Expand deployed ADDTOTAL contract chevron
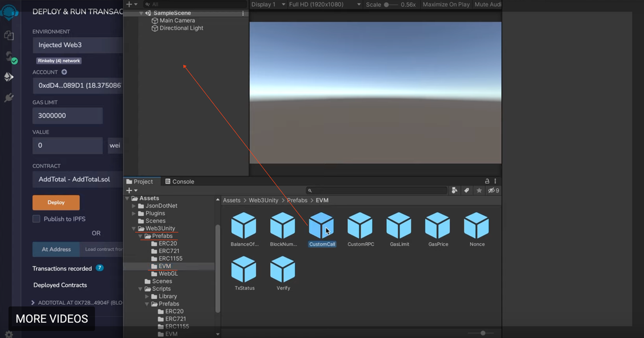 [33, 303]
